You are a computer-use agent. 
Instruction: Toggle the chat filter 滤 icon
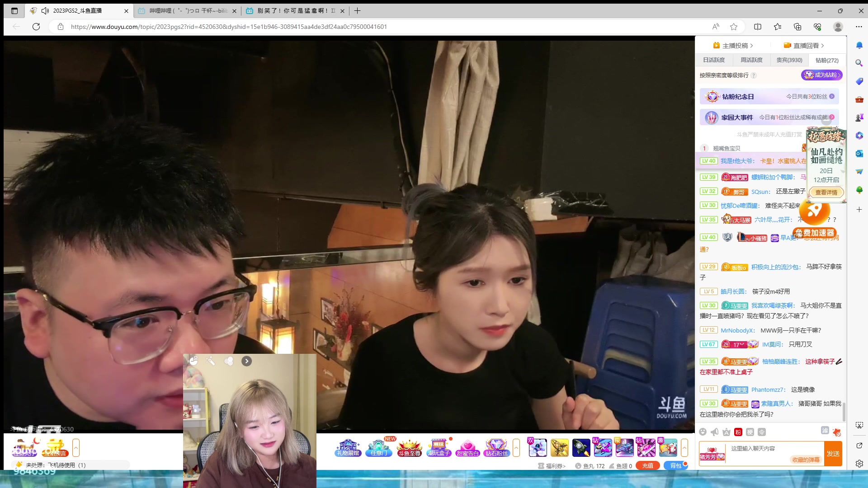click(x=825, y=431)
